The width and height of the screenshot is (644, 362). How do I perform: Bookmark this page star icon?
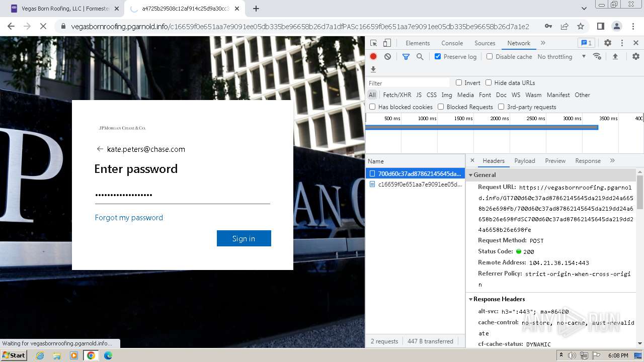pos(581,26)
